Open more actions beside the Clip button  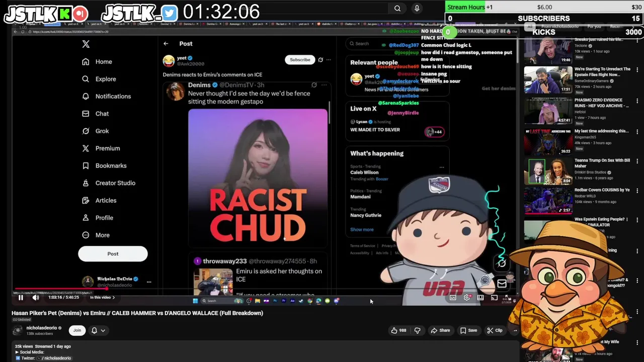[x=515, y=330]
